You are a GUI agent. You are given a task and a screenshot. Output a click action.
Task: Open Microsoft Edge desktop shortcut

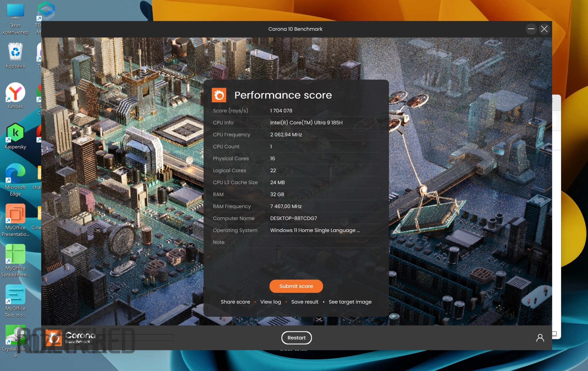point(15,173)
